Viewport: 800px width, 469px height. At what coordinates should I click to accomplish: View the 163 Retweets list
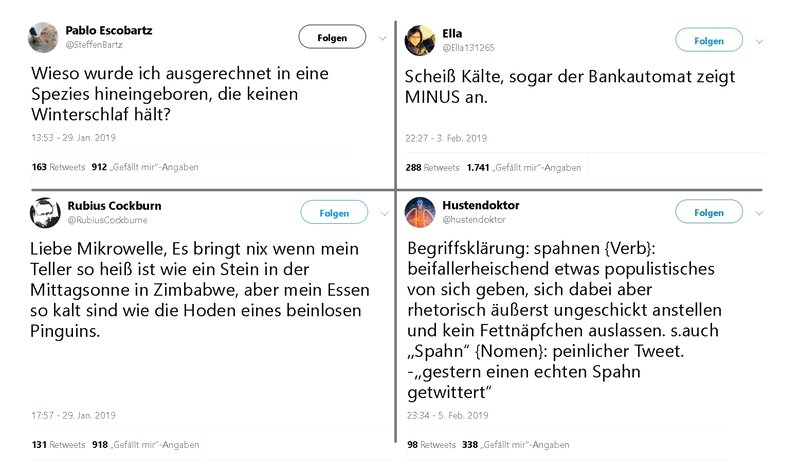click(58, 167)
